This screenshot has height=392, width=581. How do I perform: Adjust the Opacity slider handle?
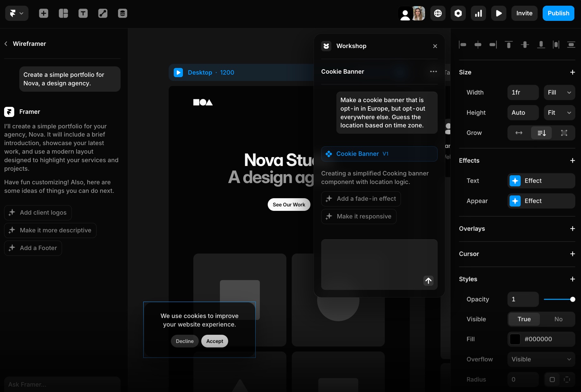pos(572,299)
